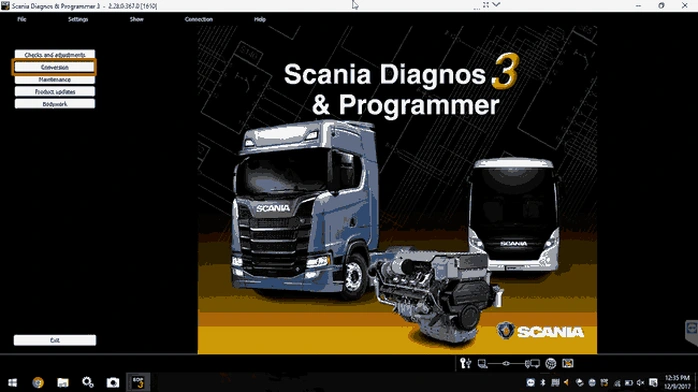Expand the chevron at the window top

(x=496, y=5)
